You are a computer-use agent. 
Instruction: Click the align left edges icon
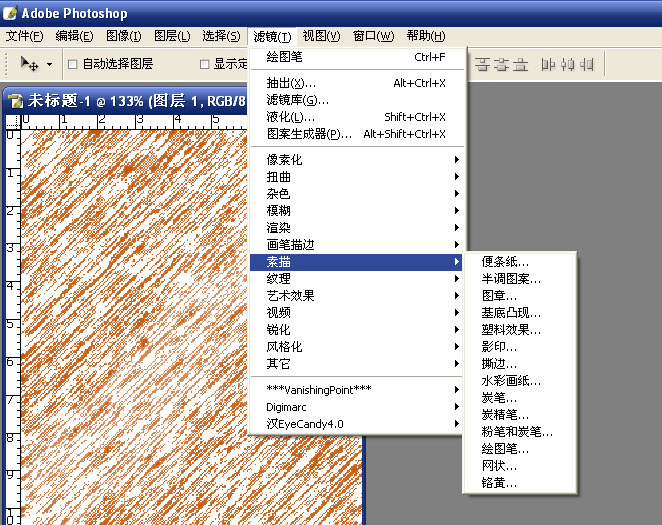548,65
